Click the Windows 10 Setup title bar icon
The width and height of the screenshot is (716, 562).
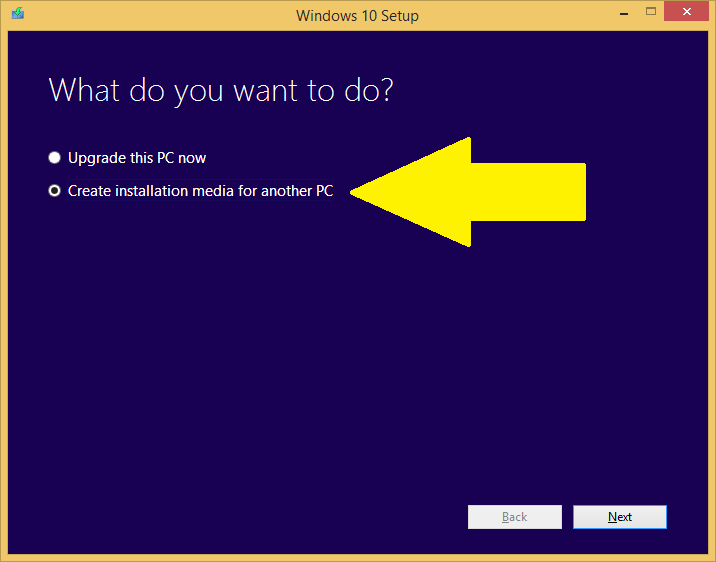17,14
